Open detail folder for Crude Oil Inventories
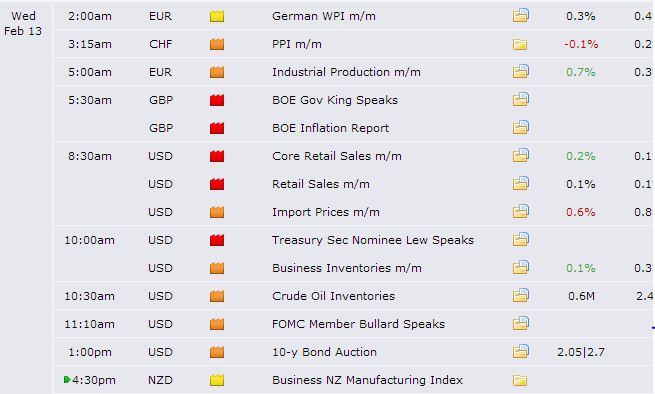655x394 pixels. coord(520,296)
